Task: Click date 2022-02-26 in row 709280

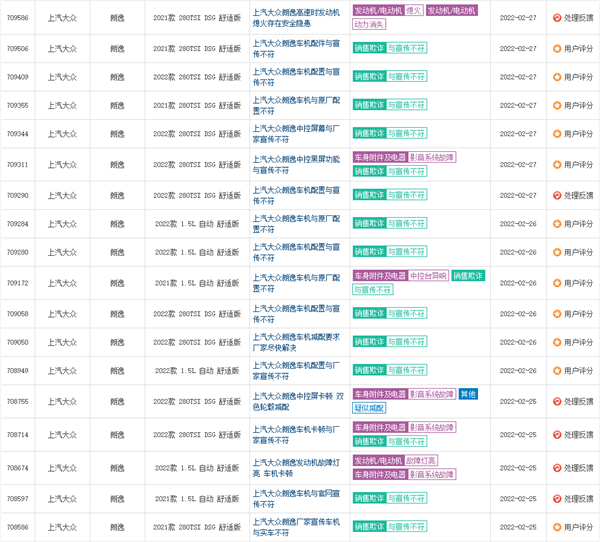Action: pos(518,252)
